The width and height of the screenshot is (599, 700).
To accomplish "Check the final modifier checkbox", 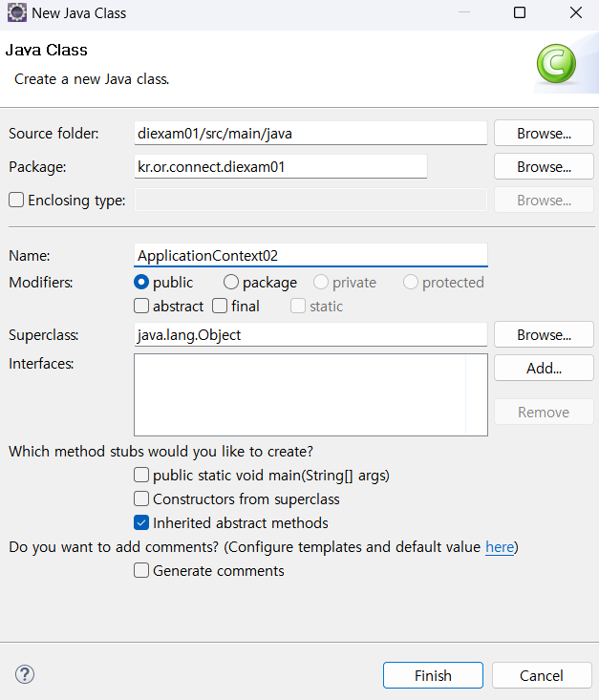I will tap(220, 307).
